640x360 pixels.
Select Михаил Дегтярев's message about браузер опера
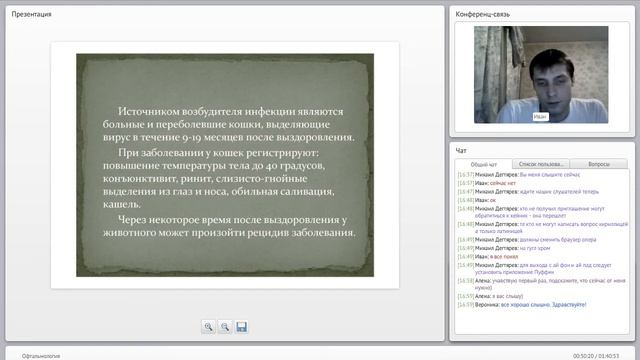[527, 240]
